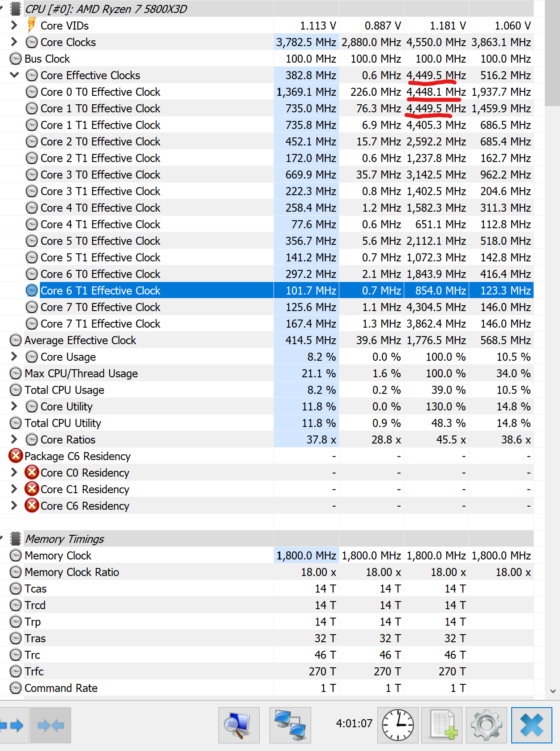
Task: Click the clock icon beside Trfc
Action: [x=16, y=671]
